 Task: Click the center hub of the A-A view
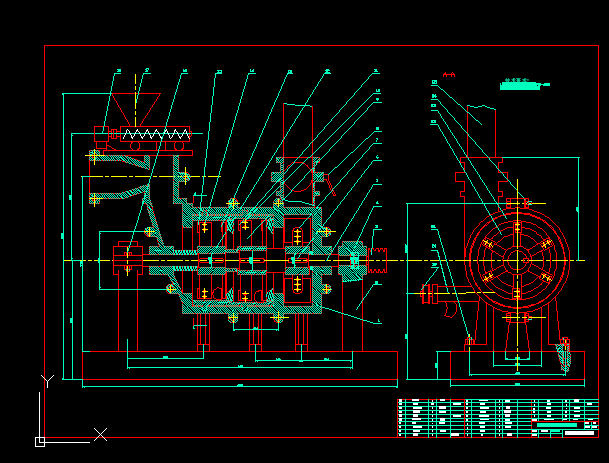pyautogui.click(x=517, y=260)
